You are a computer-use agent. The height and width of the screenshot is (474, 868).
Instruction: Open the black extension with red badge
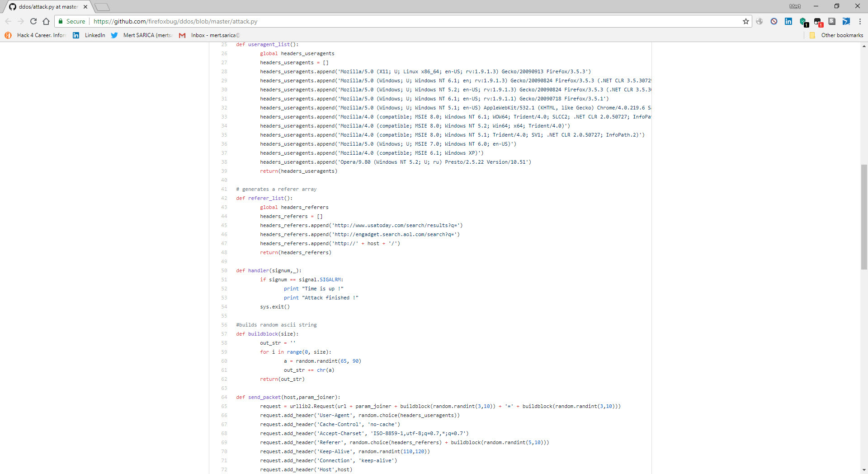[818, 22]
